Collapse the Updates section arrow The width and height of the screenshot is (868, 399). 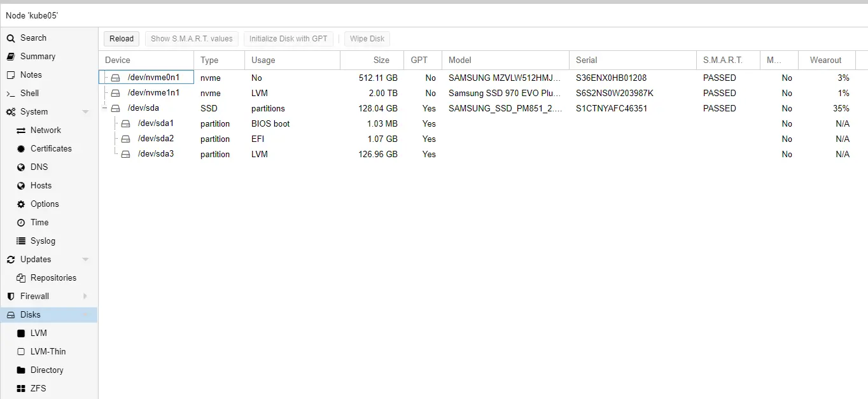[x=85, y=260]
